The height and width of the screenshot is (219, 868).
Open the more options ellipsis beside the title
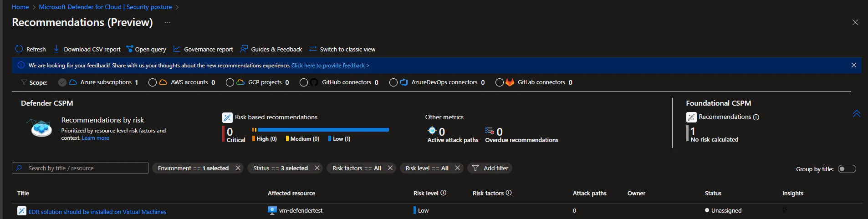(168, 22)
